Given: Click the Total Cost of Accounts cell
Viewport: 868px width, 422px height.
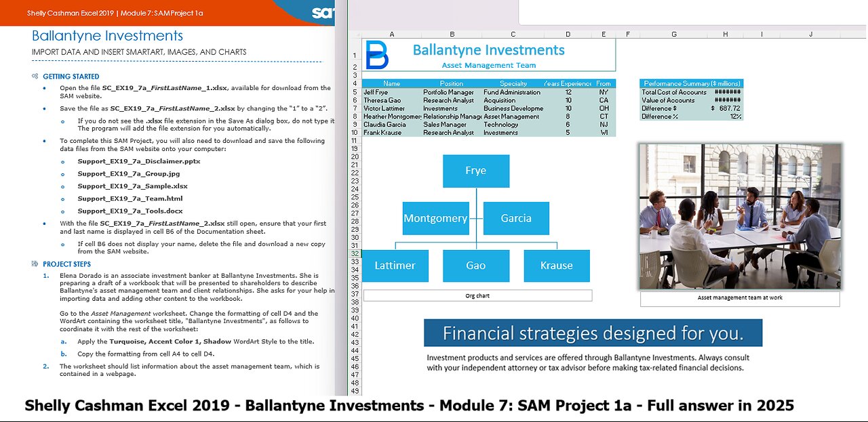Looking at the screenshot, I should (673, 92).
